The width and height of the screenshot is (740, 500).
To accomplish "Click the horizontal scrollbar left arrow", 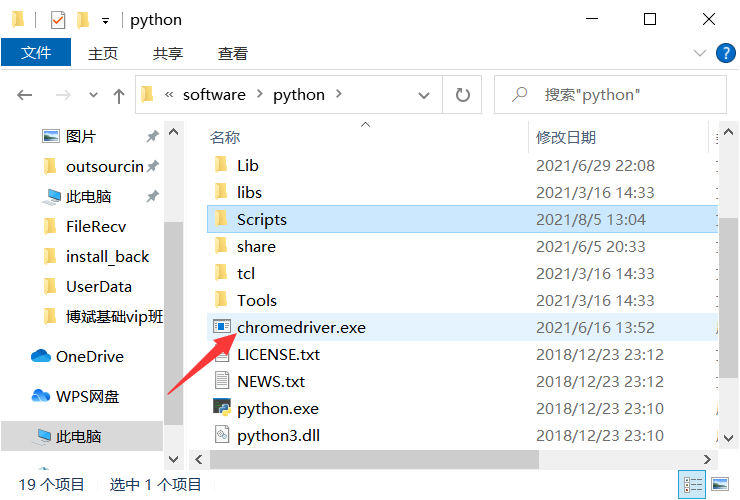I will coord(199,459).
